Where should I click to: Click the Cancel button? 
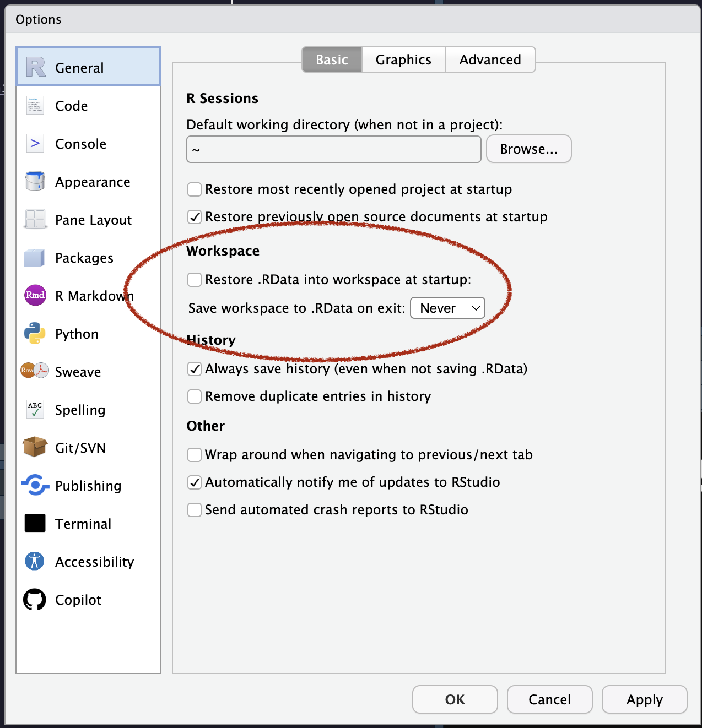click(549, 699)
